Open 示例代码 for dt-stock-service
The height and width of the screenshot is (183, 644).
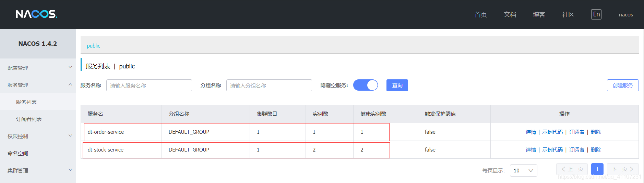click(x=552, y=150)
